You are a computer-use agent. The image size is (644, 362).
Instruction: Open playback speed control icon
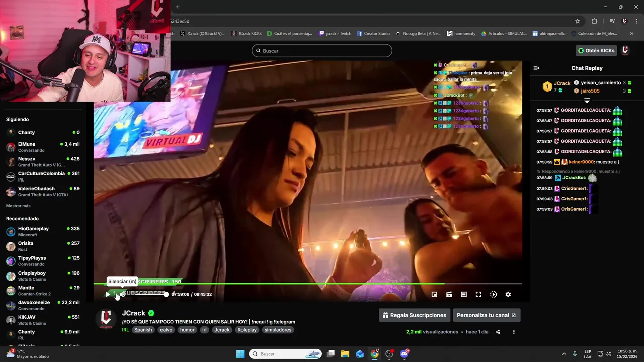(493, 294)
